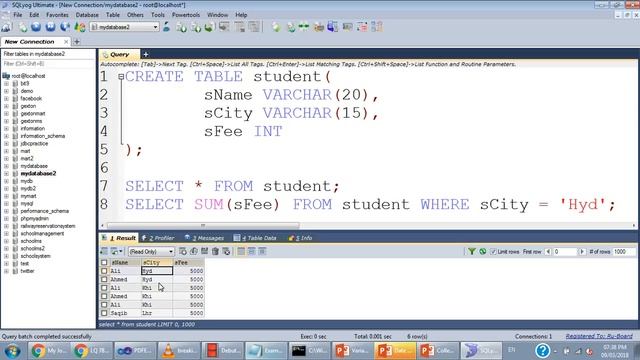Click the trash delete-row icon in result toolbar
Screen dimensions: 640x360
(x=216, y=251)
